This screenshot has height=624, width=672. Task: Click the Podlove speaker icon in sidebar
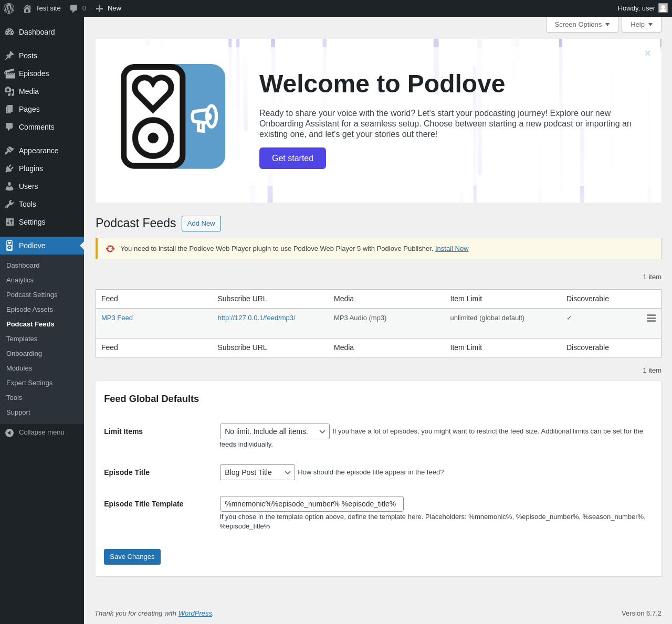tap(9, 246)
